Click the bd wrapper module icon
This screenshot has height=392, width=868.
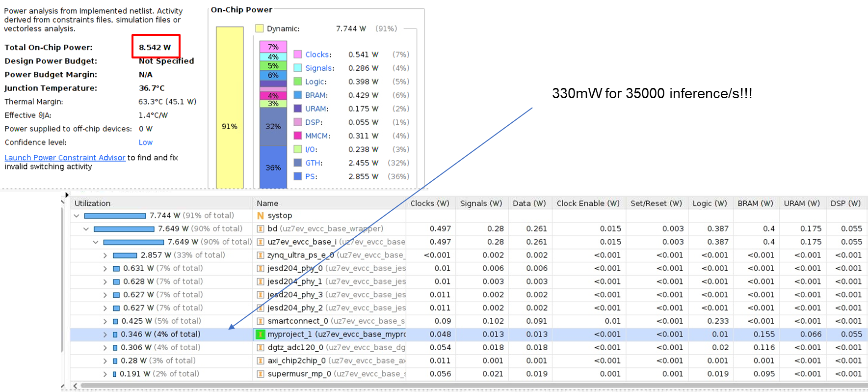[261, 229]
